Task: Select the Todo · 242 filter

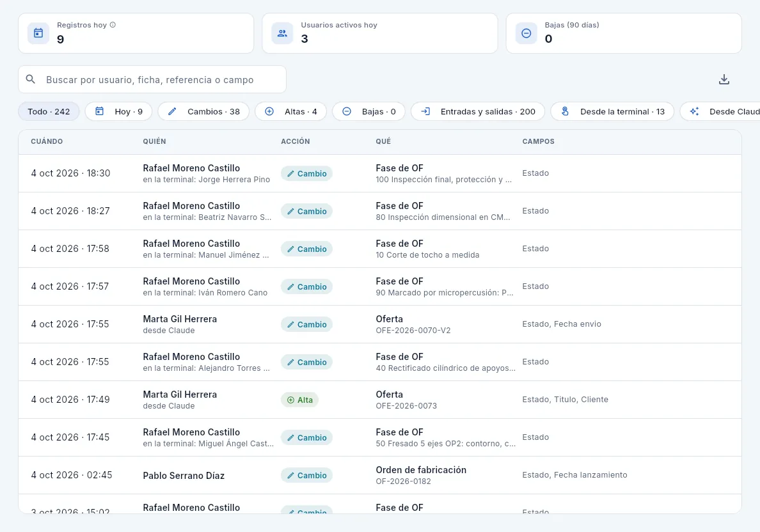Action: pos(49,111)
